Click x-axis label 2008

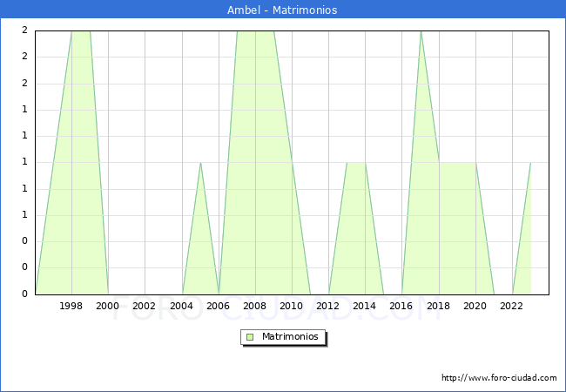255,306
